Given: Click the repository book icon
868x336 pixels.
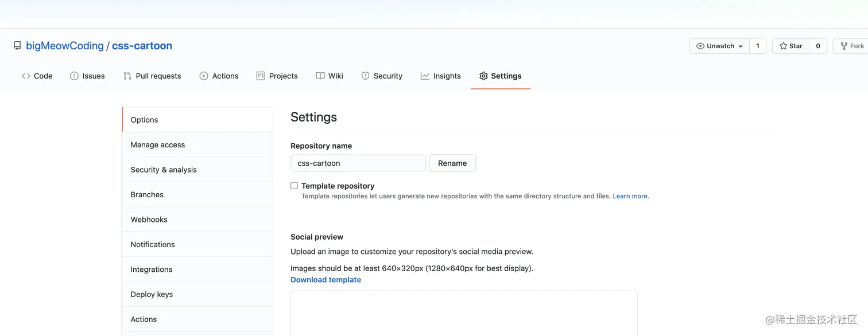Looking at the screenshot, I should tap(17, 46).
